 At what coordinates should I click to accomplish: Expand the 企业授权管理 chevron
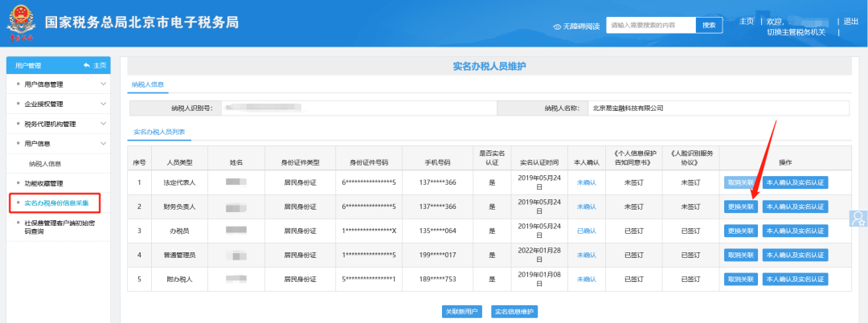[x=103, y=104]
